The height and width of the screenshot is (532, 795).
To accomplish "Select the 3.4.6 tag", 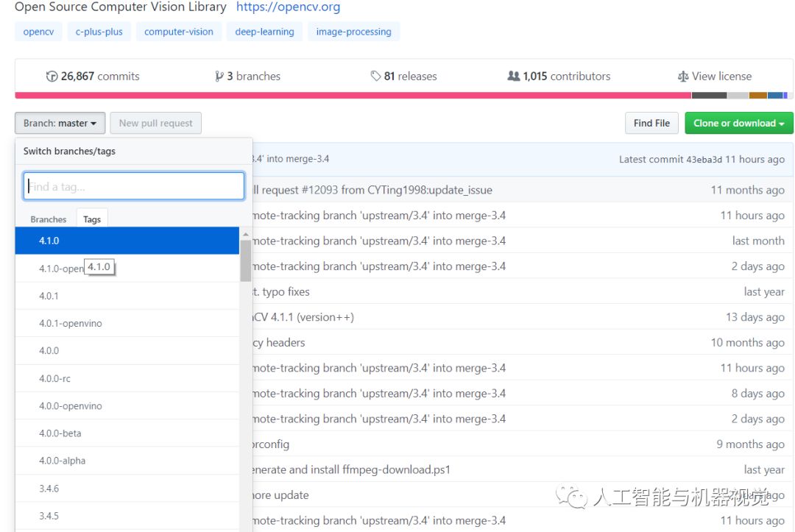I will coord(127,489).
